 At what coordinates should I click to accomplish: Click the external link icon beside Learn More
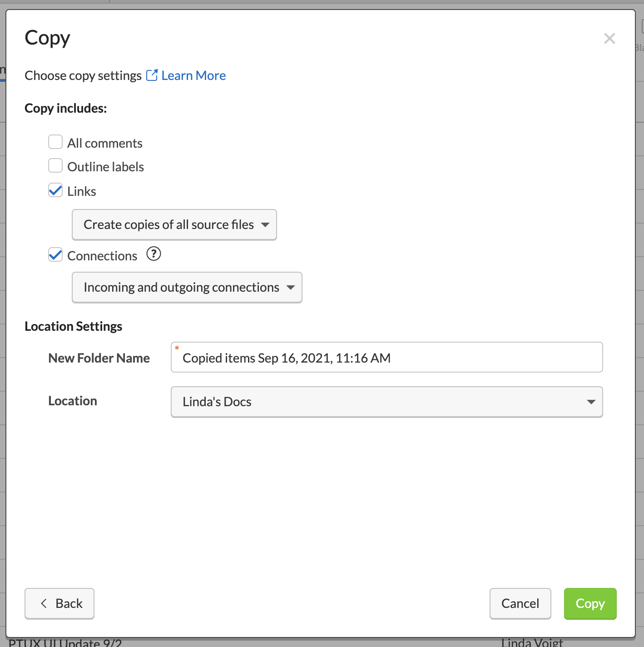152,75
